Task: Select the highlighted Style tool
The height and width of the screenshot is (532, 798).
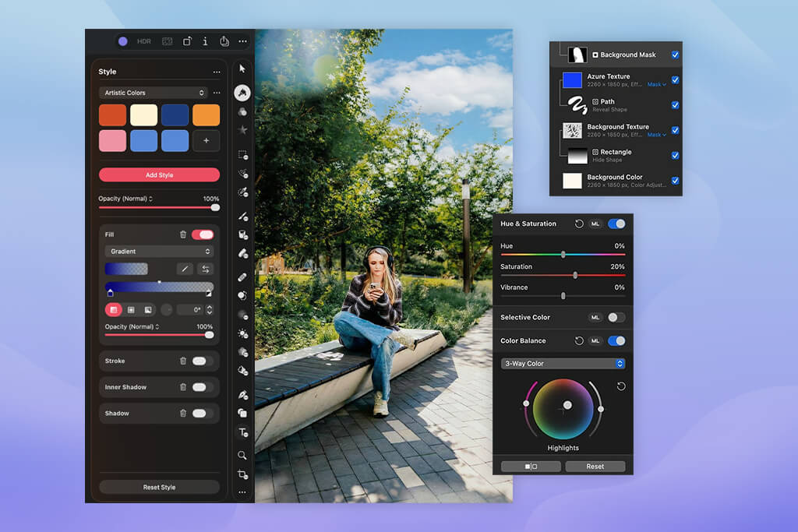Action: [242, 93]
